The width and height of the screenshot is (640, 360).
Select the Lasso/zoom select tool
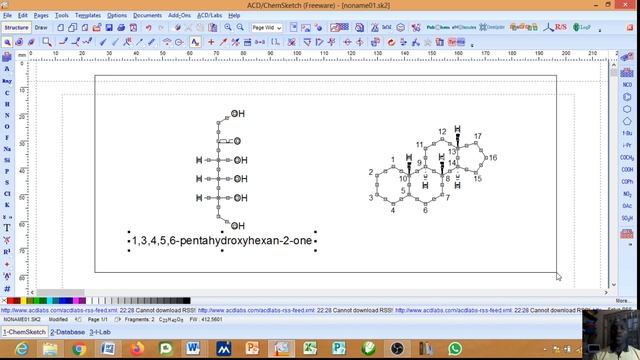click(47, 42)
